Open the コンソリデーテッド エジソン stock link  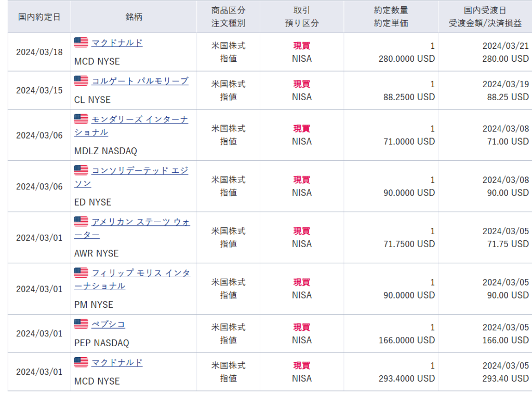coord(140,171)
